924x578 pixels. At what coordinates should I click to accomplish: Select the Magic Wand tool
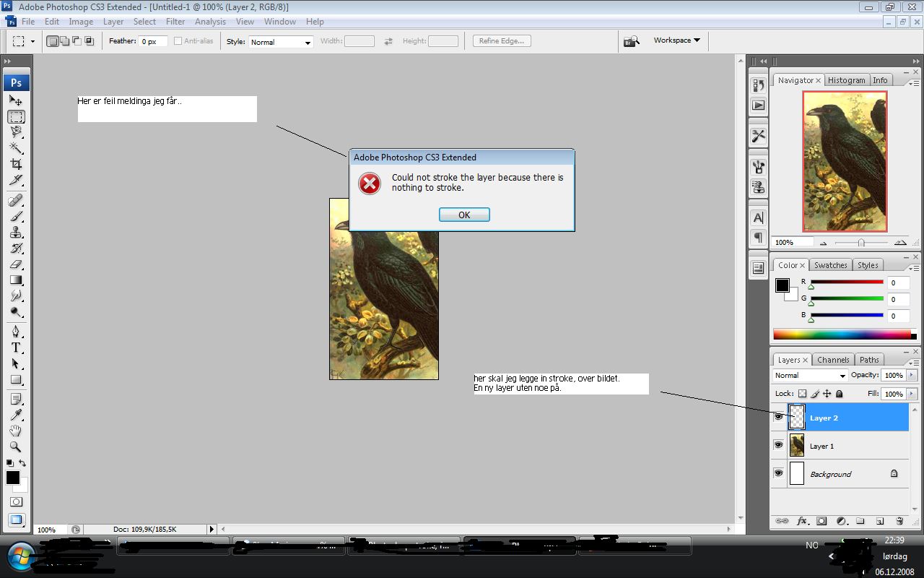pyautogui.click(x=16, y=147)
